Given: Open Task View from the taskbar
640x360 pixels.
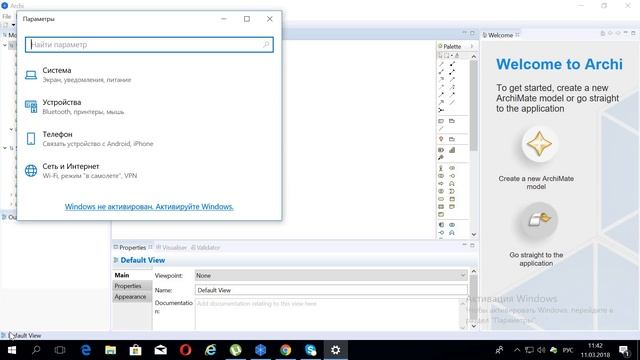Looking at the screenshot, I should [x=60, y=350].
